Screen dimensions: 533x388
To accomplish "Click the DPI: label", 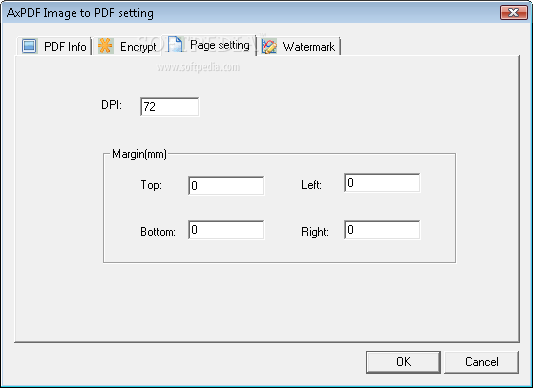I will (111, 105).
